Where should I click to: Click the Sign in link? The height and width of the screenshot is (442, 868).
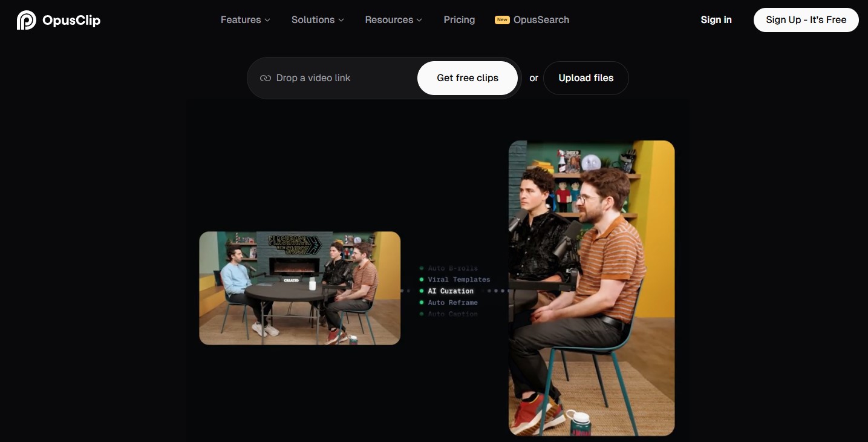(716, 20)
